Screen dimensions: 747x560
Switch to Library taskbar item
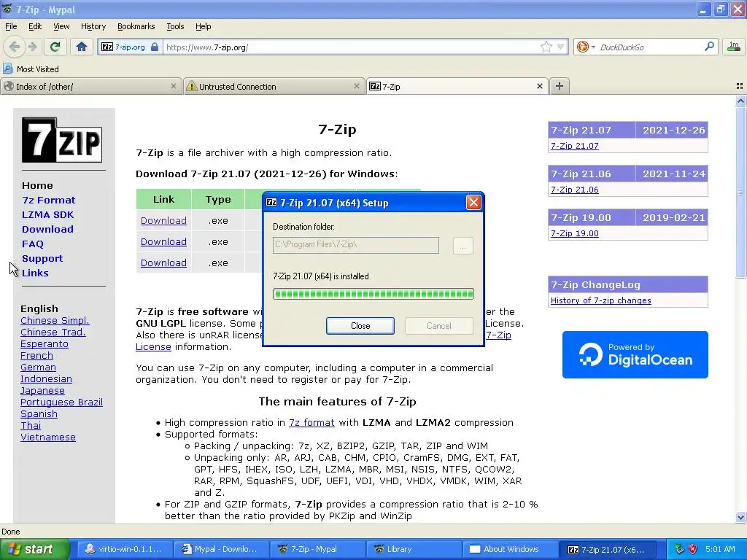414,550
